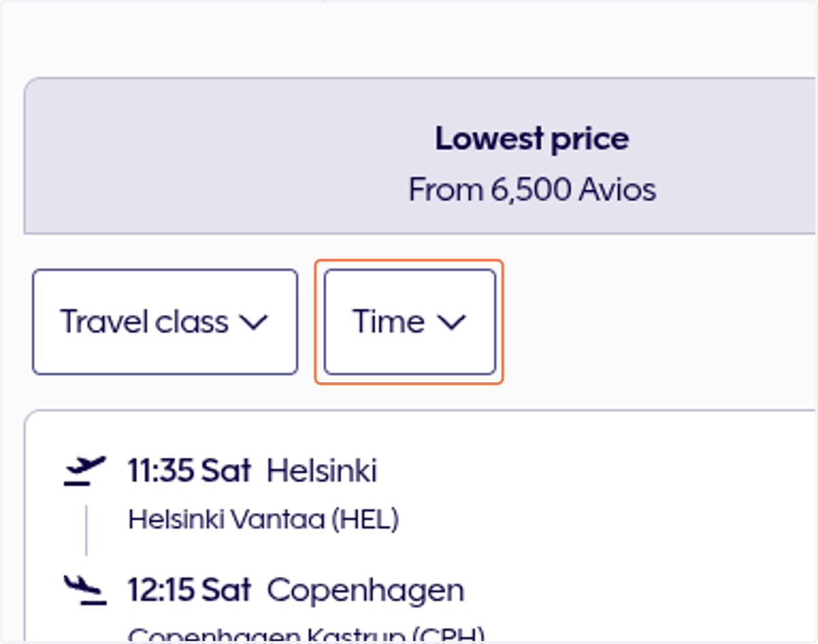Open the Travel class filter dropdown

pos(165,322)
